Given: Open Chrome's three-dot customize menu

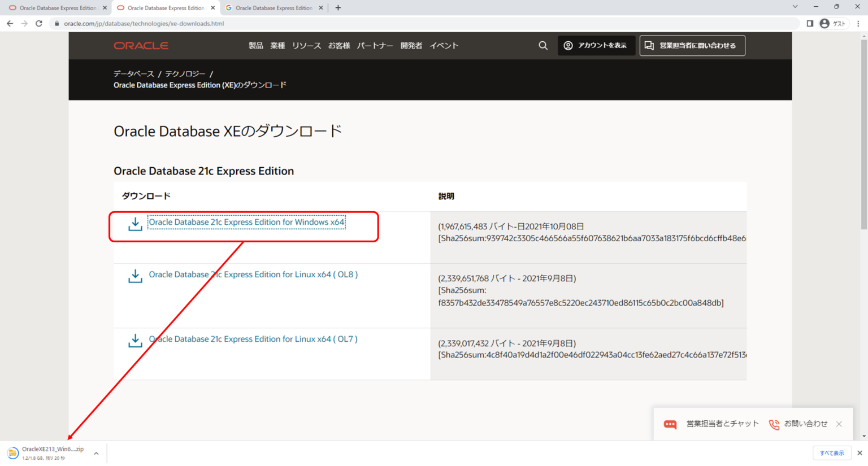Looking at the screenshot, I should tap(860, 23).
